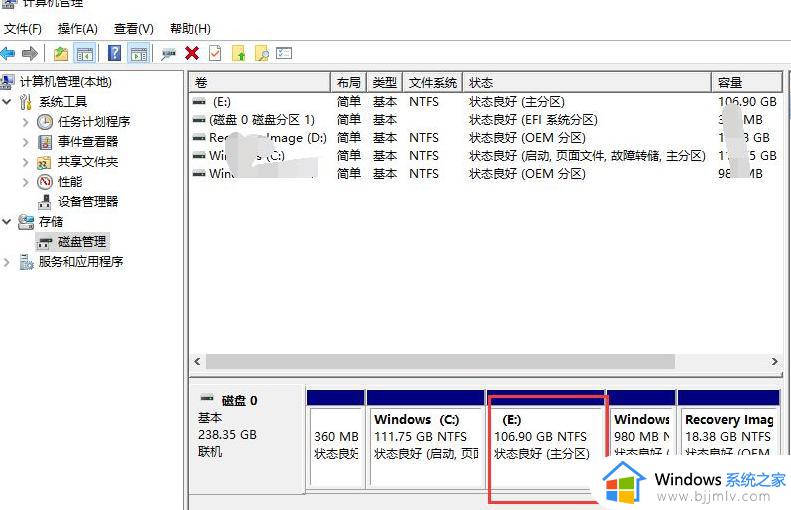
Task: Open the Help question mark icon
Action: 115,53
